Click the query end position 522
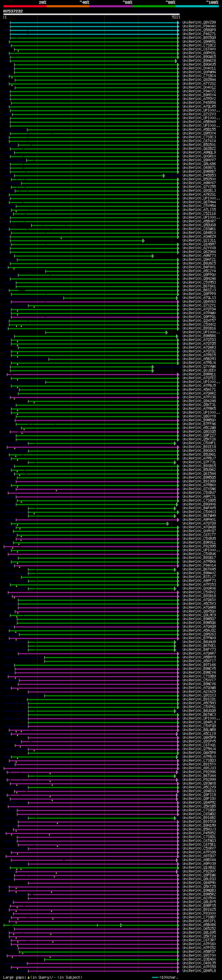Image resolution: width=222 pixels, height=980 pixels. click(x=175, y=17)
